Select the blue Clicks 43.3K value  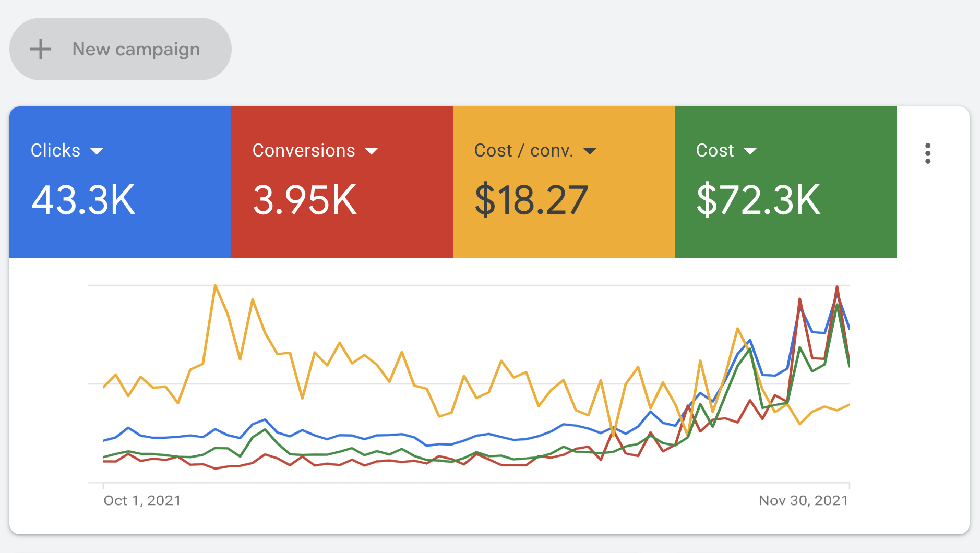point(83,200)
